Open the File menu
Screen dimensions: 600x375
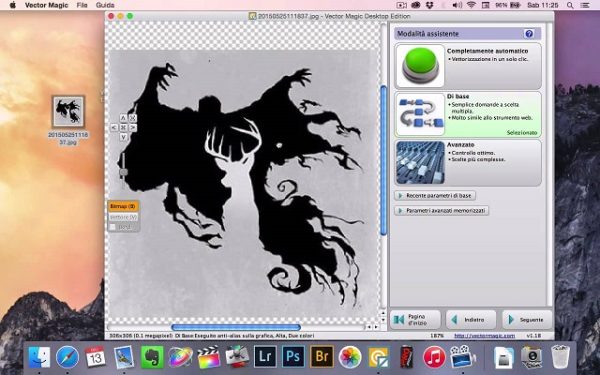point(82,5)
